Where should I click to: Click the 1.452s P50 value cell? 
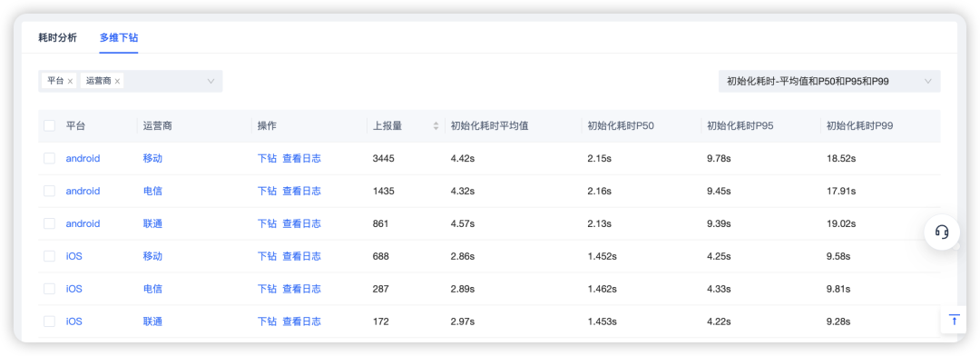click(602, 256)
